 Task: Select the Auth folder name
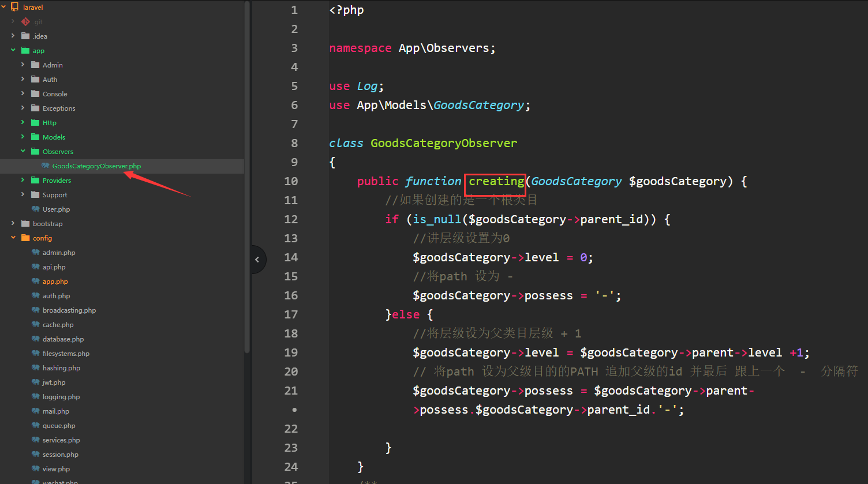click(x=50, y=80)
